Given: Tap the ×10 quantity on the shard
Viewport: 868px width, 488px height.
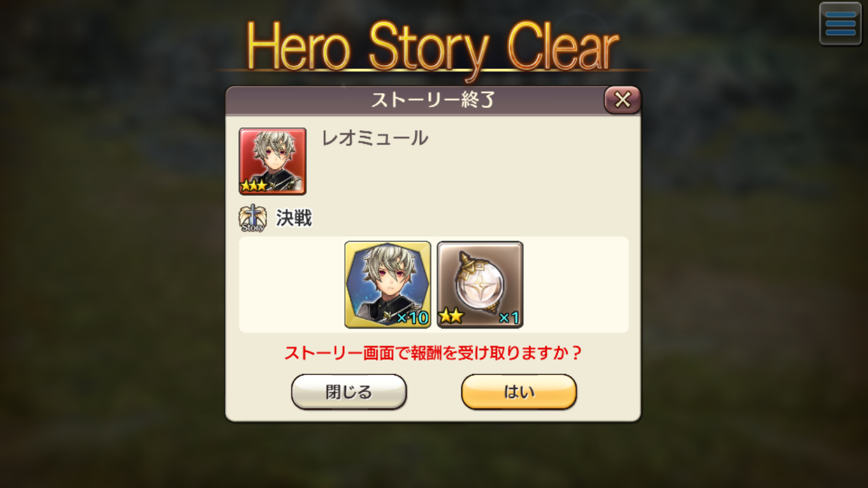Looking at the screenshot, I should pyautogui.click(x=413, y=318).
